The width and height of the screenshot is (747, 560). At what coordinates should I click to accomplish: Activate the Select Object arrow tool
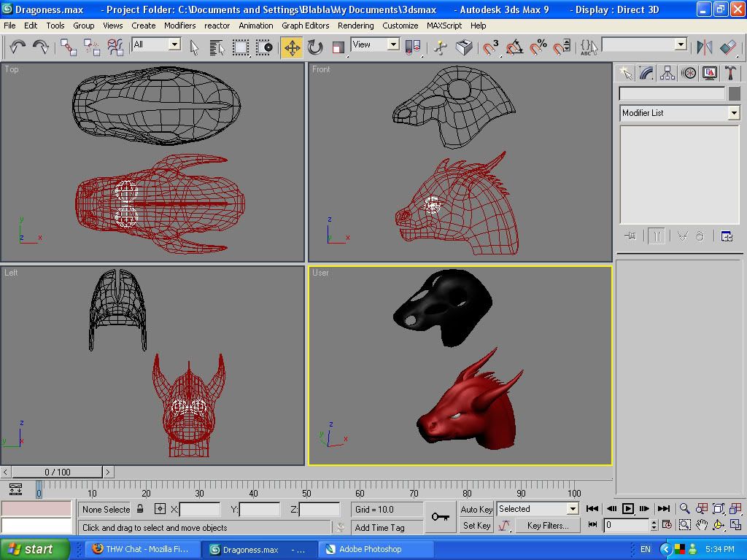tap(194, 47)
